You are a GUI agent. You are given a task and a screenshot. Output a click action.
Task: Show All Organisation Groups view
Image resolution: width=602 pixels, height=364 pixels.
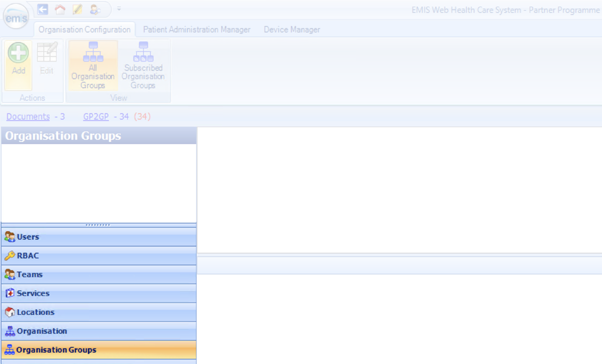coord(93,65)
